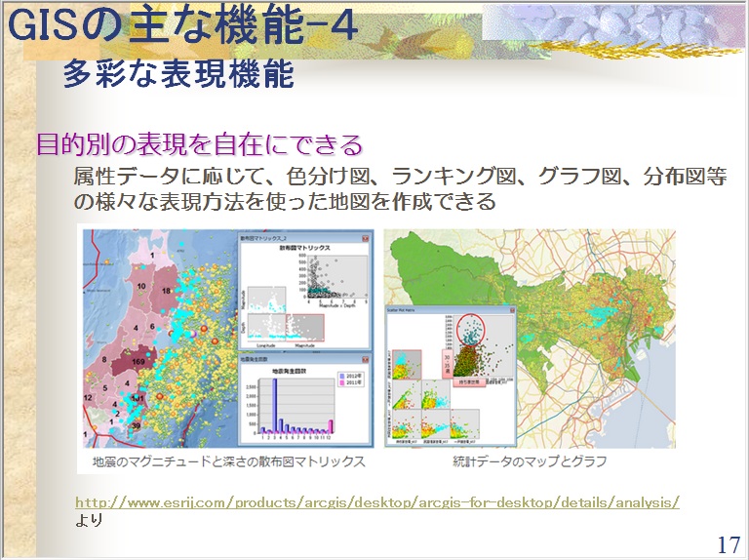Close the 散布図マトリックス_2 window
The image size is (749, 560).
tap(366, 237)
